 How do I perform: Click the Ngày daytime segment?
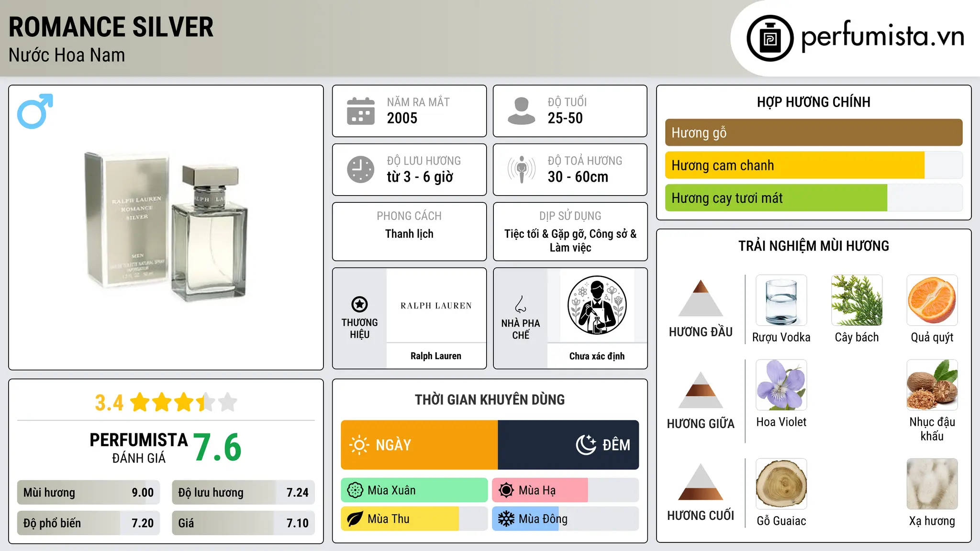pyautogui.click(x=420, y=445)
